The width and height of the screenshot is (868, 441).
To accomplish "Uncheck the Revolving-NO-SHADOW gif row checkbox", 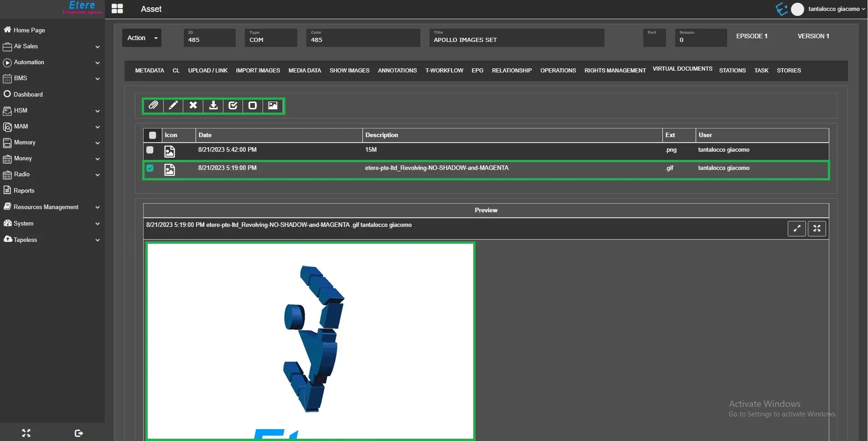I will [150, 168].
